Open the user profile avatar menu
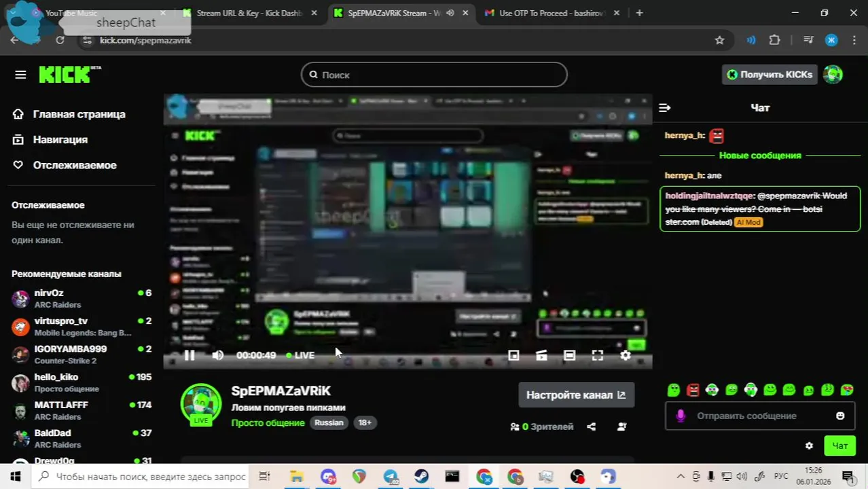Screen dimensions: 868x489 (x=833, y=75)
